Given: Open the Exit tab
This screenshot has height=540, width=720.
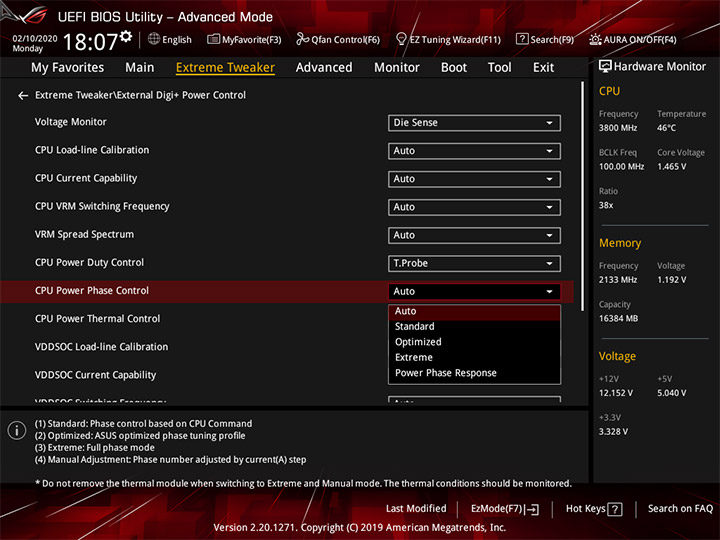Looking at the screenshot, I should pos(543,68).
